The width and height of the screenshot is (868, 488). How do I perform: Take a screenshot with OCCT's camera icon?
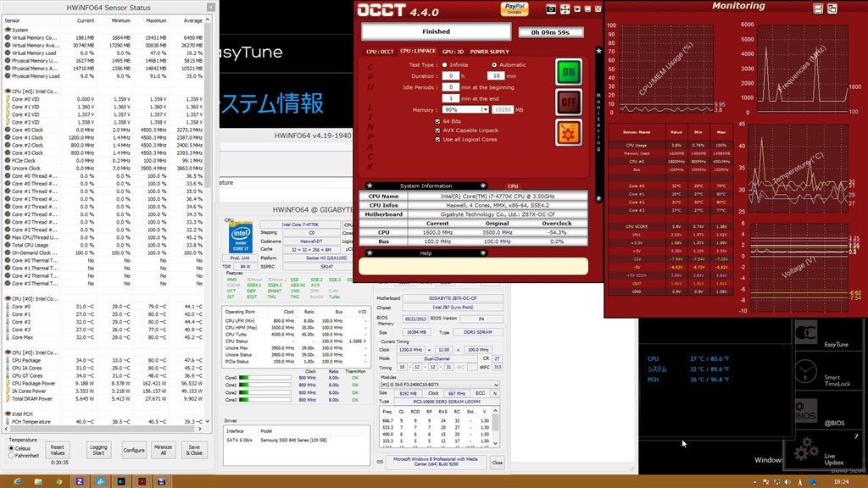[x=551, y=8]
